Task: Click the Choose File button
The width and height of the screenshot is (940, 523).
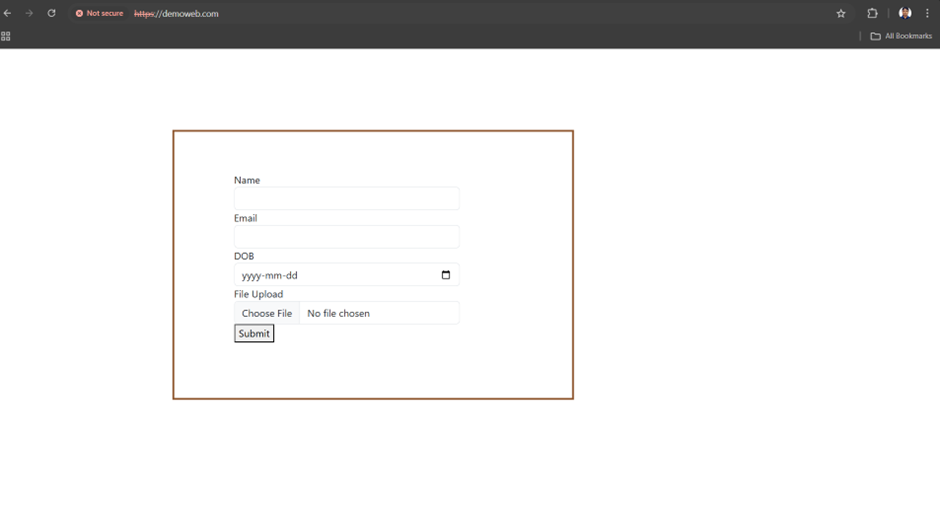Action: [267, 313]
